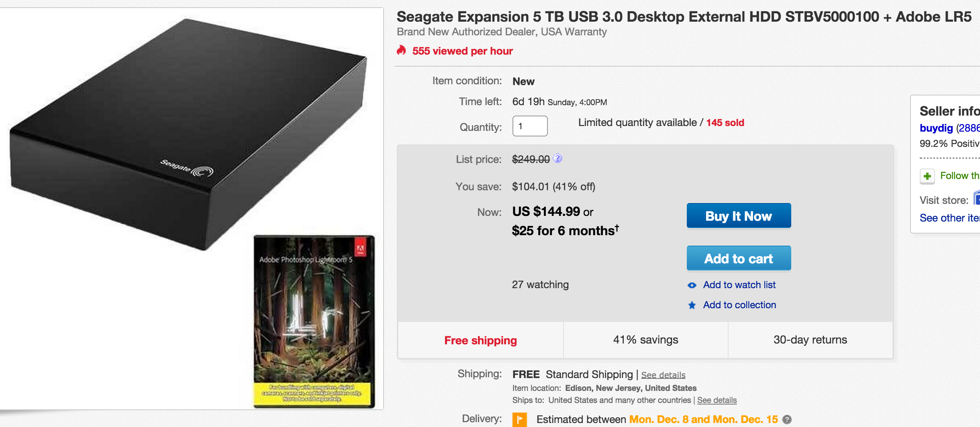Add the Seagate drive to cart
Image resolution: width=980 pixels, height=427 pixels.
[739, 258]
